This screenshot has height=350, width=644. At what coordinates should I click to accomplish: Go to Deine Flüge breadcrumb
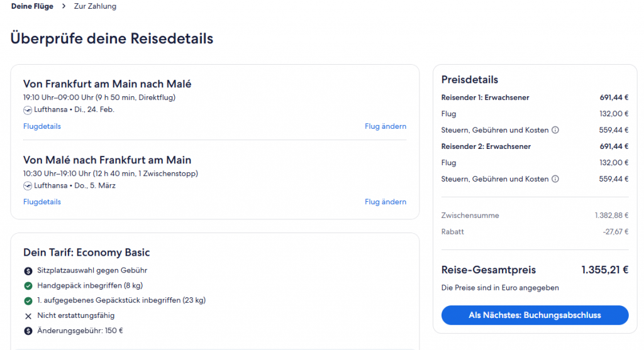(x=31, y=6)
